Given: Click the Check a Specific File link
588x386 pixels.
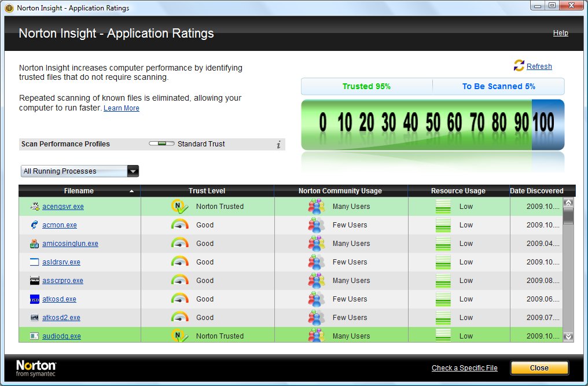Looking at the screenshot, I should pyautogui.click(x=465, y=368).
